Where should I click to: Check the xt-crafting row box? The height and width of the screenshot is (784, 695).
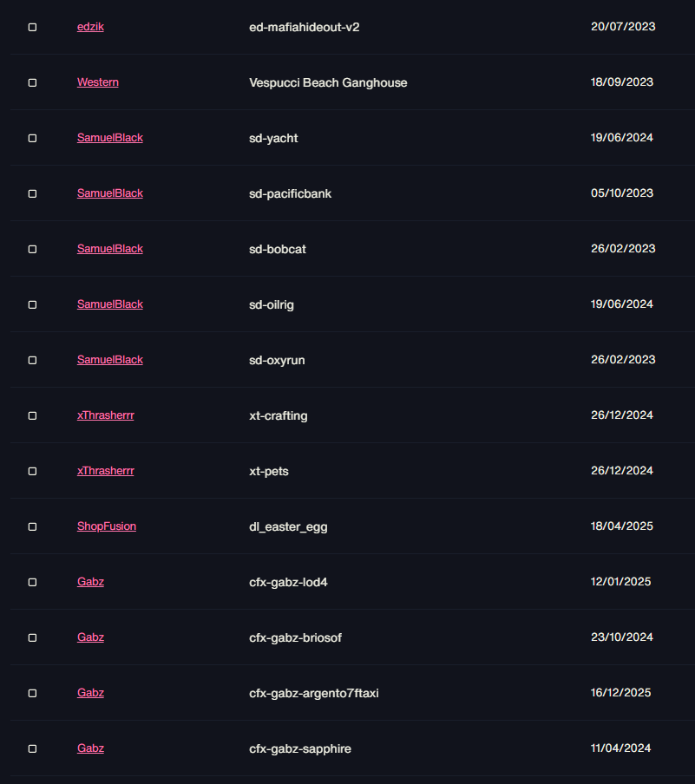[x=32, y=415]
